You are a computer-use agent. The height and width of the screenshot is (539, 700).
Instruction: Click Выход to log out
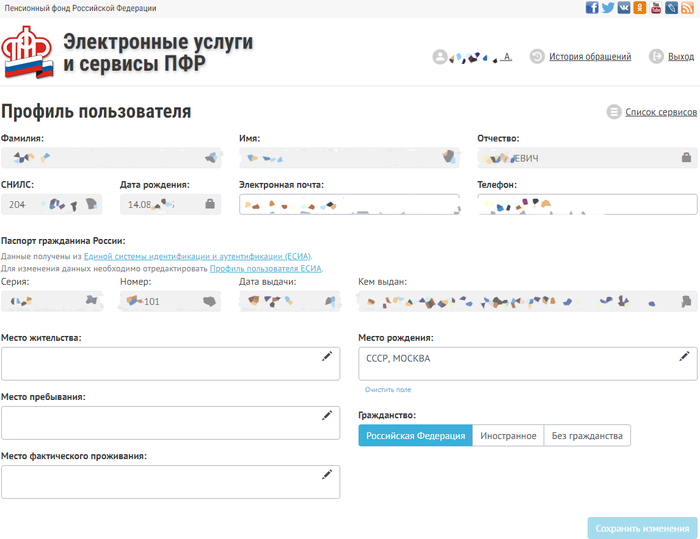pos(680,57)
